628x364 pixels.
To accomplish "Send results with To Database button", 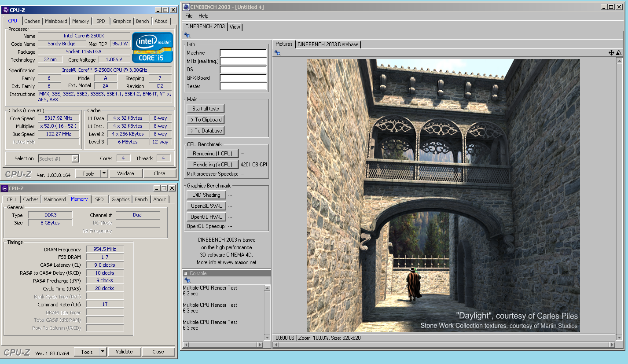I will (206, 131).
